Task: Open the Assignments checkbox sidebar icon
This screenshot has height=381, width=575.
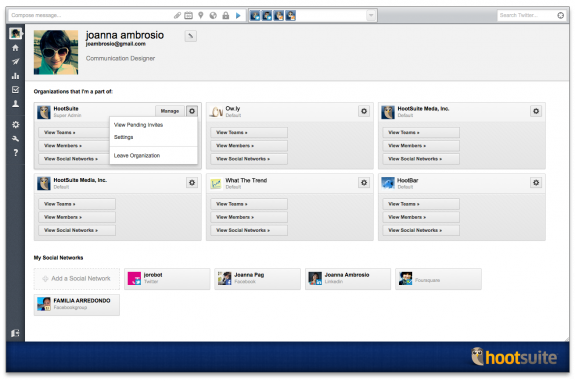Action: [x=15, y=89]
